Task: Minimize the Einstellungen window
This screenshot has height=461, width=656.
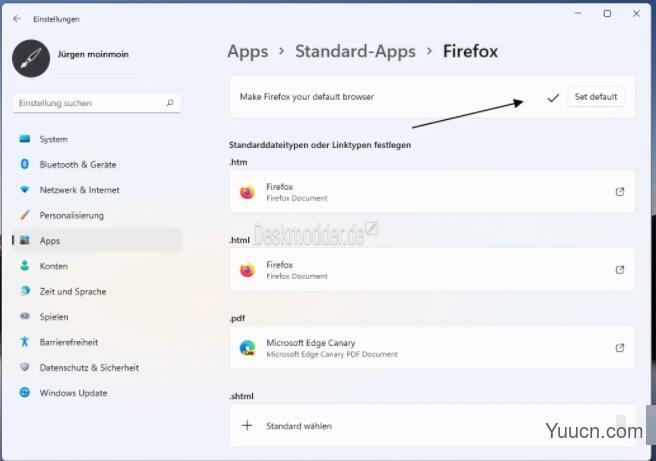Action: click(578, 13)
